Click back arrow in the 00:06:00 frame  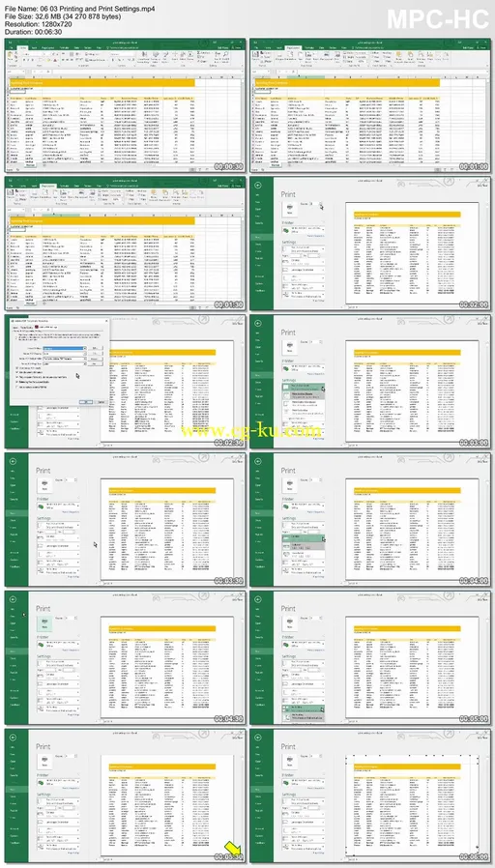coord(257,738)
